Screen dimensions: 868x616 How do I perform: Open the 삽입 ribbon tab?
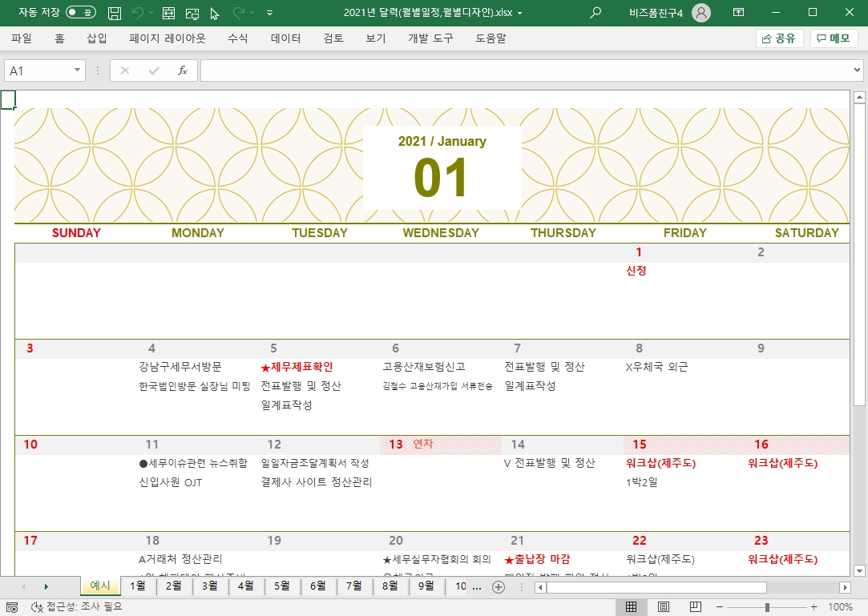(x=97, y=38)
